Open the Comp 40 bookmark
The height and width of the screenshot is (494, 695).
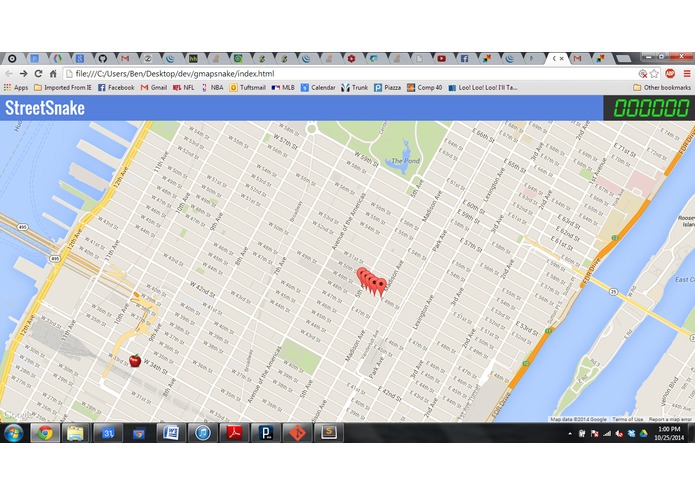point(425,88)
